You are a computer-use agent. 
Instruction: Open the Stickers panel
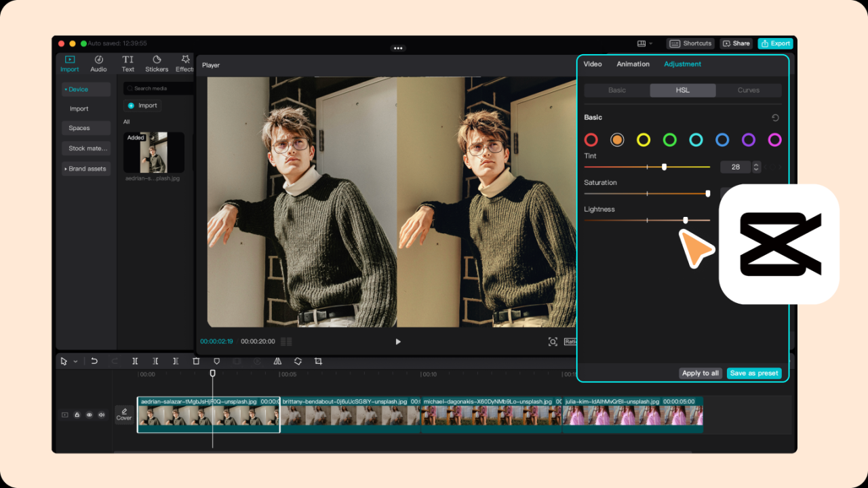(x=156, y=63)
